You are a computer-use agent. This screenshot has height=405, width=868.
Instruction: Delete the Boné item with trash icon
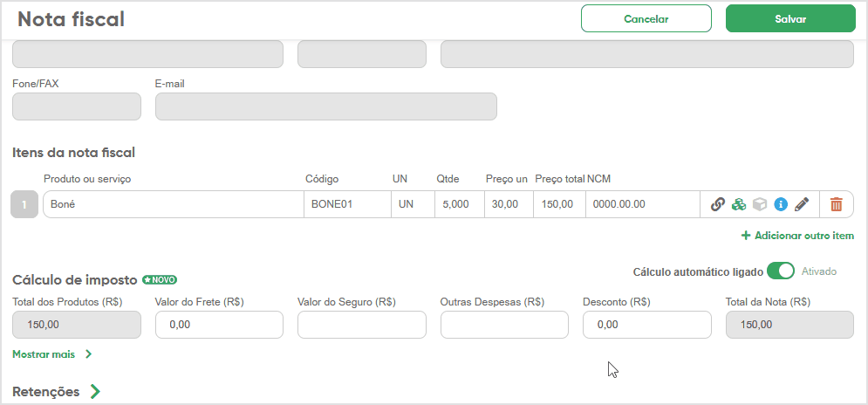(x=837, y=204)
